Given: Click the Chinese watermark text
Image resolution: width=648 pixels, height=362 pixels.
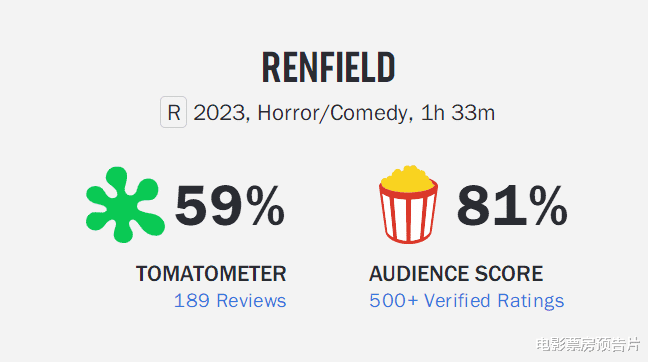Looking at the screenshot, I should (588, 344).
